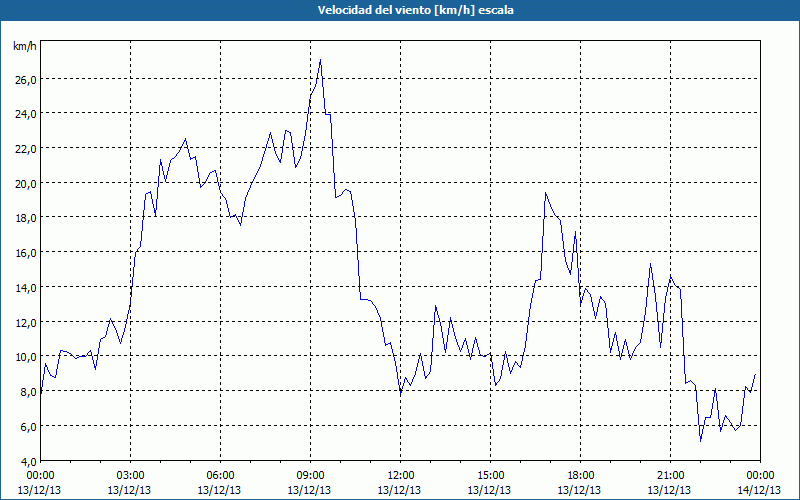The image size is (800, 500).
Task: Select the 16,0 y-axis value
Action: [x=26, y=253]
